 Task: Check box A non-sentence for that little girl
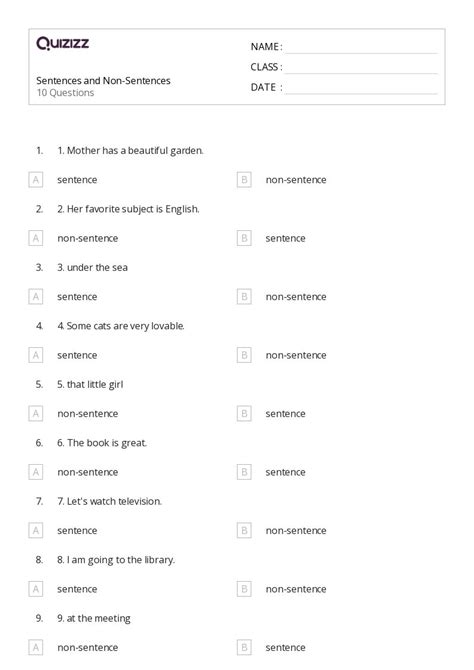click(x=36, y=414)
